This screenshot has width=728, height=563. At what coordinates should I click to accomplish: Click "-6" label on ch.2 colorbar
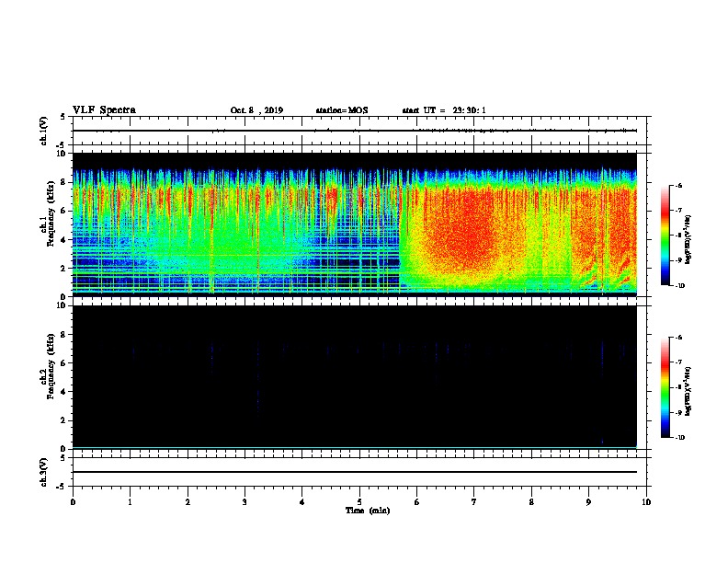[x=680, y=338]
